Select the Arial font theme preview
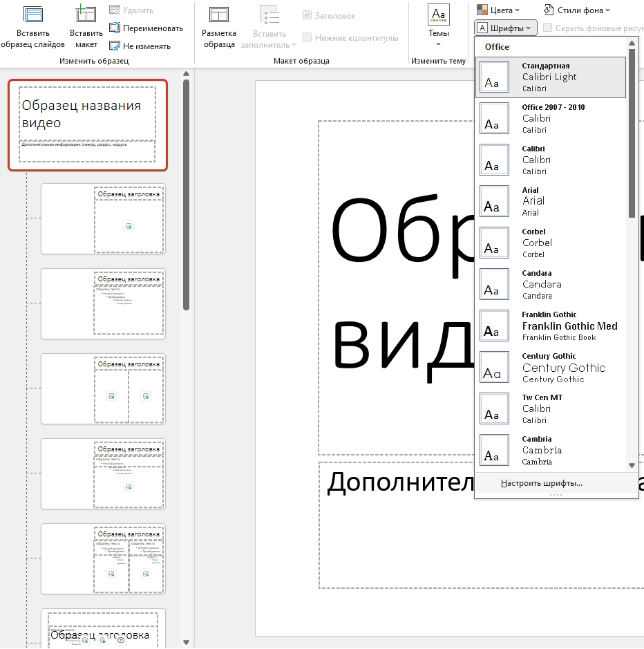This screenshot has width=644, height=649. point(494,200)
